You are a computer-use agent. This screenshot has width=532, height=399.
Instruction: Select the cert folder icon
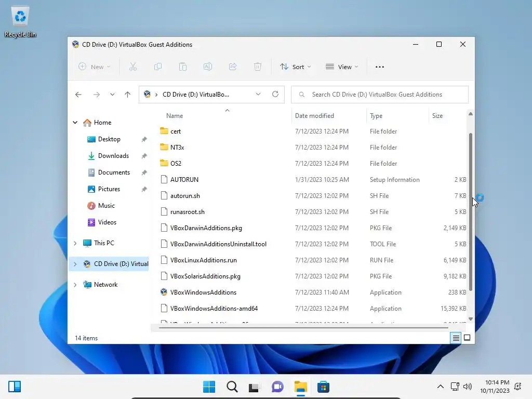[164, 131]
